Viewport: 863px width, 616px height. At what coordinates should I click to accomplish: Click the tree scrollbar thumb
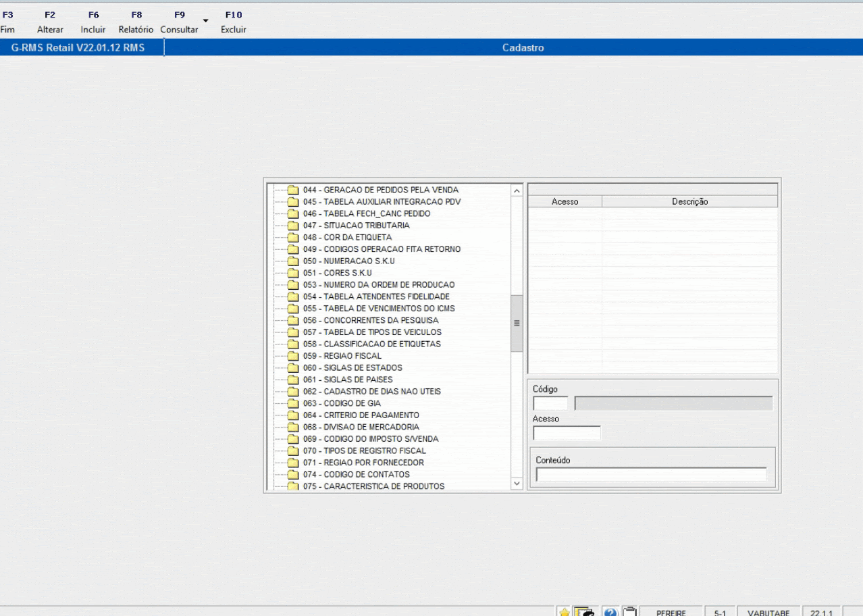[x=517, y=323]
